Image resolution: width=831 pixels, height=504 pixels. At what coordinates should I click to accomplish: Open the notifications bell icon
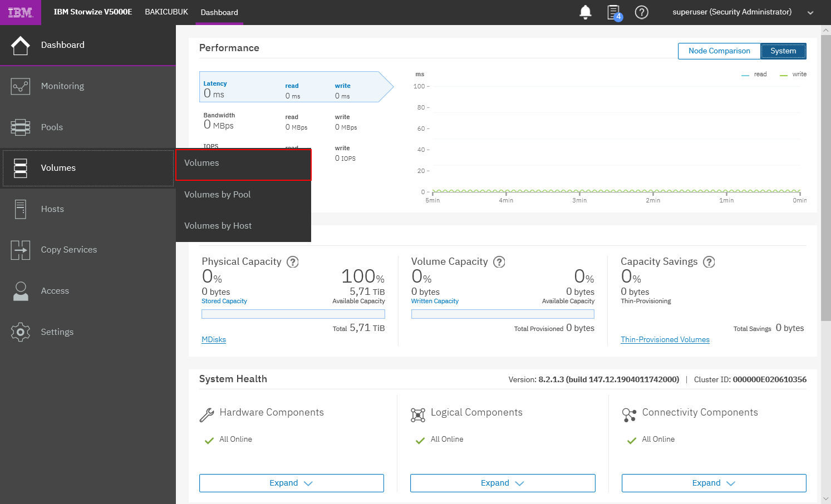click(586, 12)
